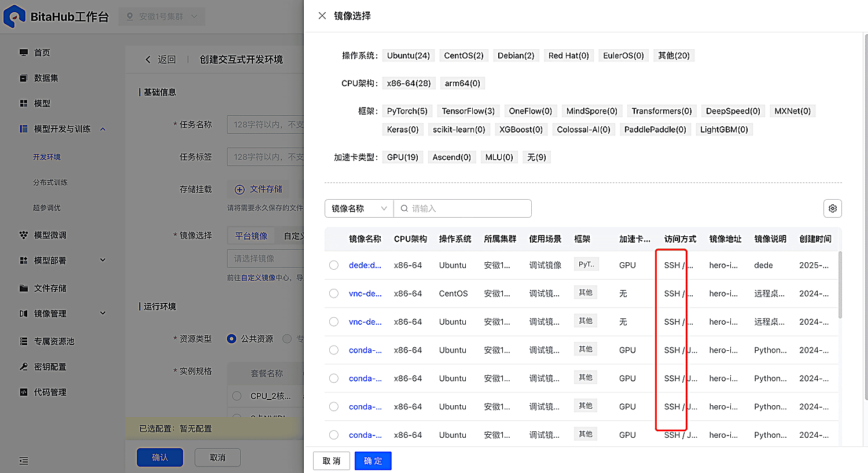Screen dimensions: 868x473
Task: Expand the 镜像管理 menu chevron
Action: (103, 314)
